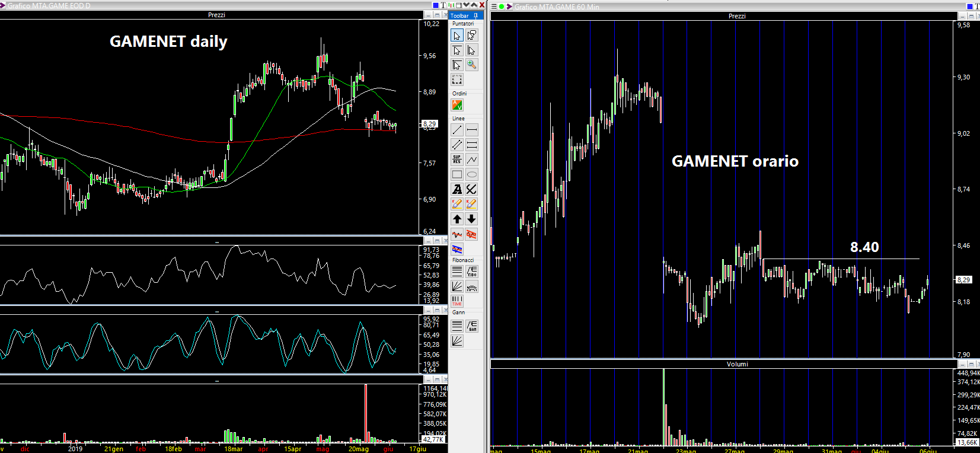
Task: Click blue square icon in daily chart titlebar
Action: pyautogui.click(x=435, y=5)
